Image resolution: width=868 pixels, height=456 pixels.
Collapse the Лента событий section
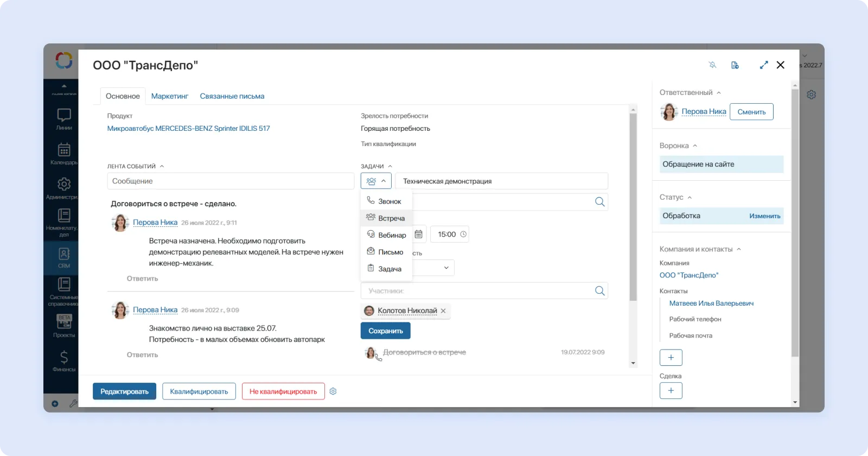(162, 166)
